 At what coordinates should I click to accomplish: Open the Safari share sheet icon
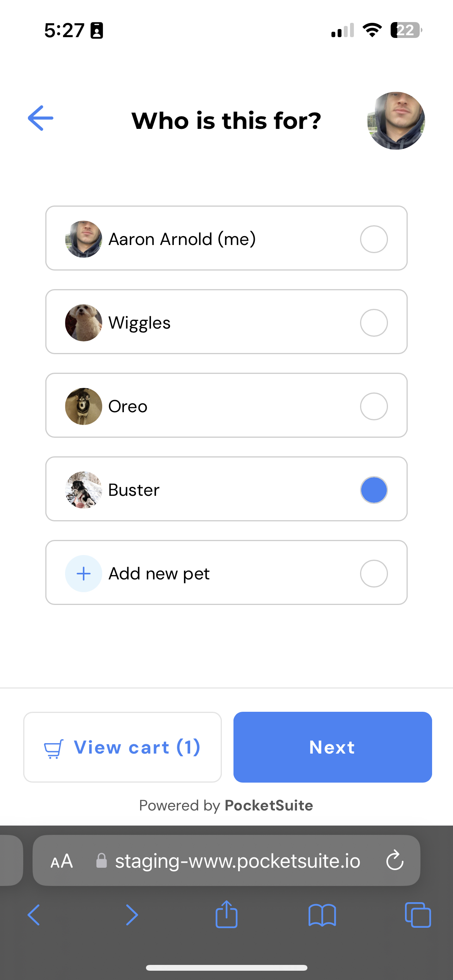pos(226,914)
